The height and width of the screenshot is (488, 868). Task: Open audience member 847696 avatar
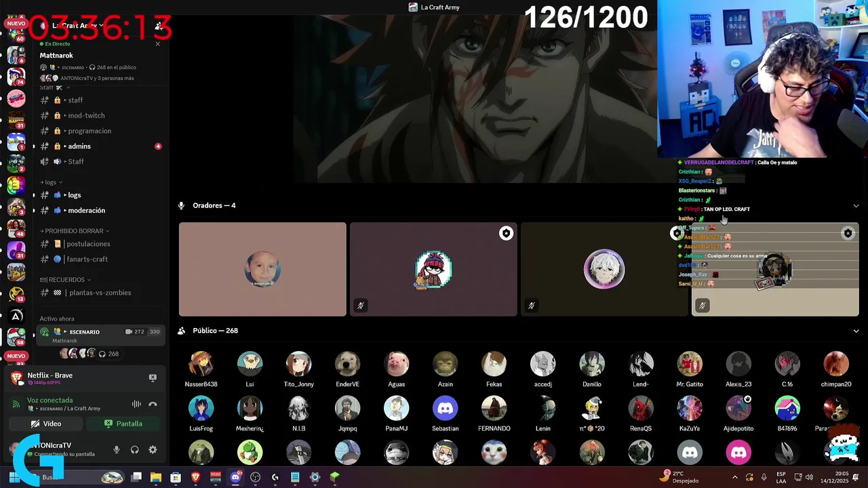click(x=787, y=409)
